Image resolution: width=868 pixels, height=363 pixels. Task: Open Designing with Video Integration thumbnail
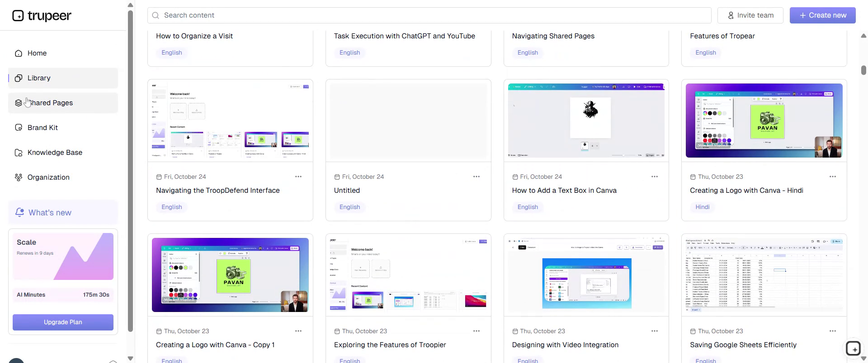click(586, 275)
